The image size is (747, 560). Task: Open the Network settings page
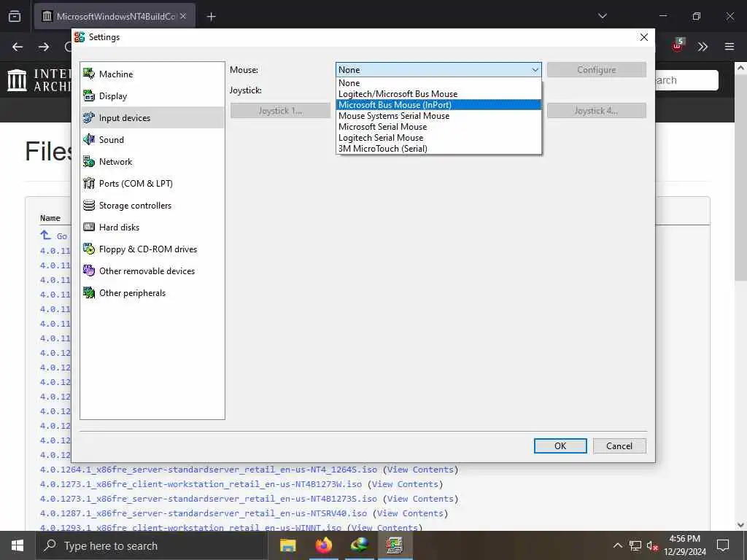[x=152, y=161]
